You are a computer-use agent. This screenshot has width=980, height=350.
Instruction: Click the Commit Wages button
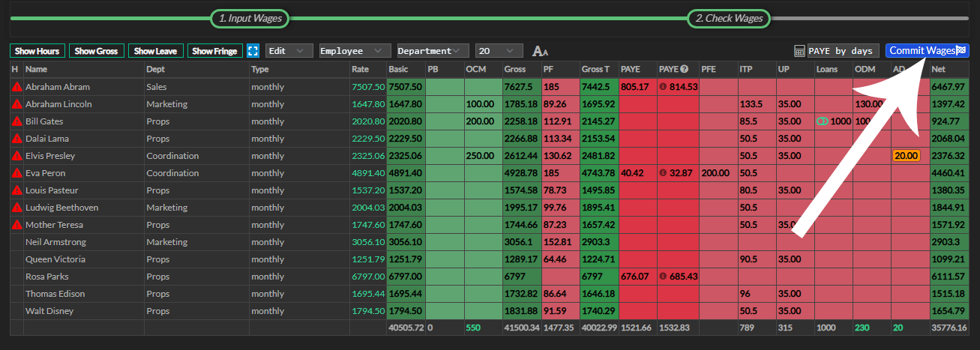coord(927,50)
